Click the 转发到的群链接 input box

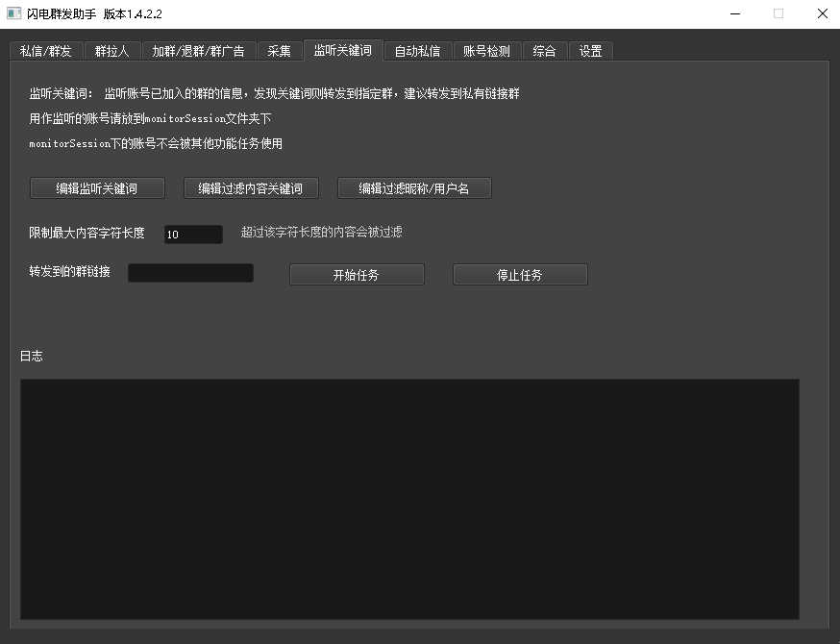(190, 273)
